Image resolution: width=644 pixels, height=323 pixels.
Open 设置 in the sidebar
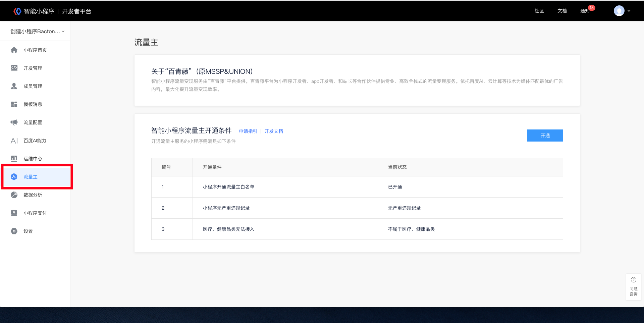(35, 231)
